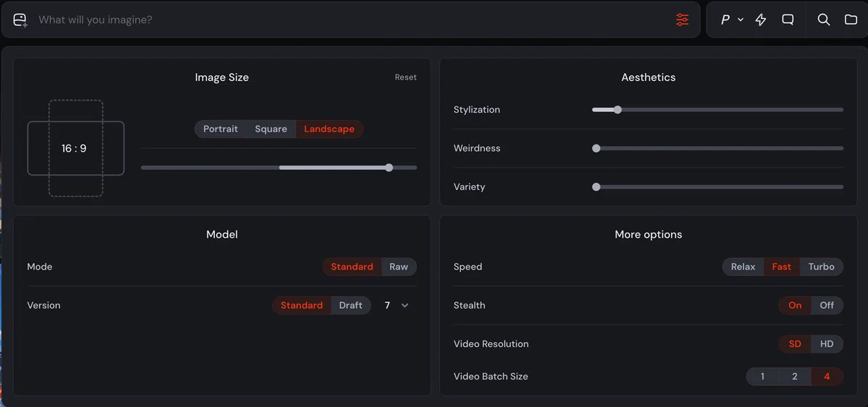Screen dimensions: 868x407
Task: Choose SD video resolution
Action: 795,344
